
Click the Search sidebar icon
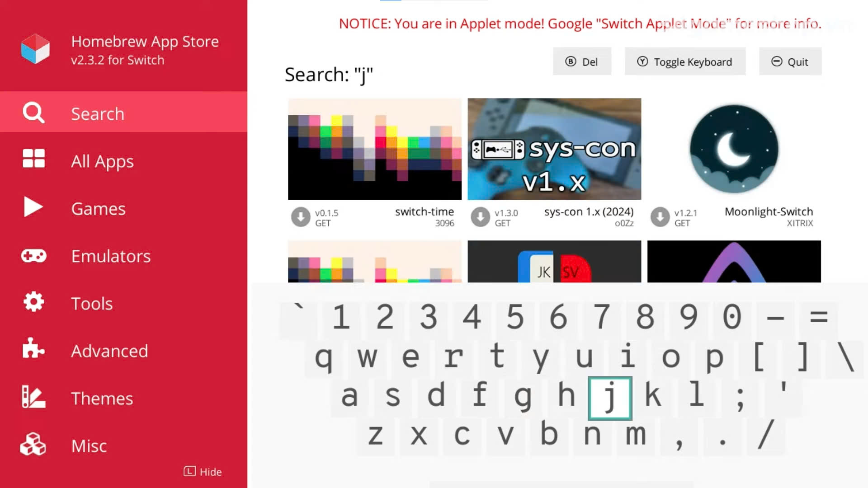34,113
